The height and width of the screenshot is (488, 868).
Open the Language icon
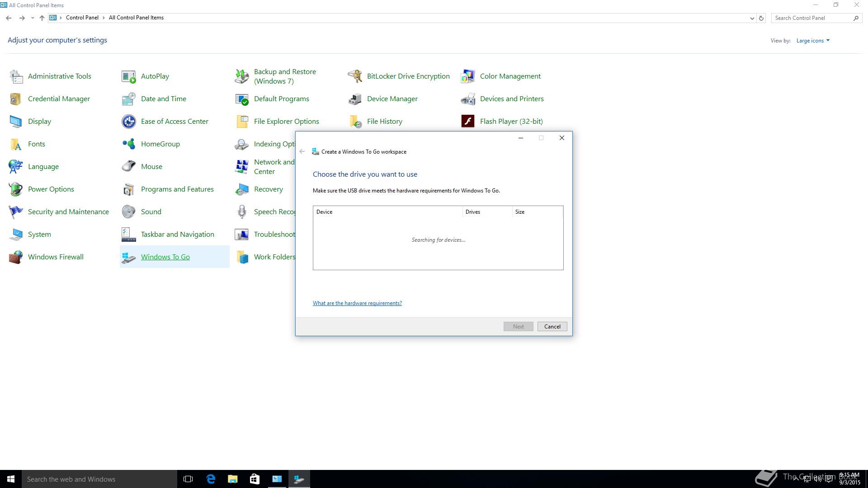16,167
